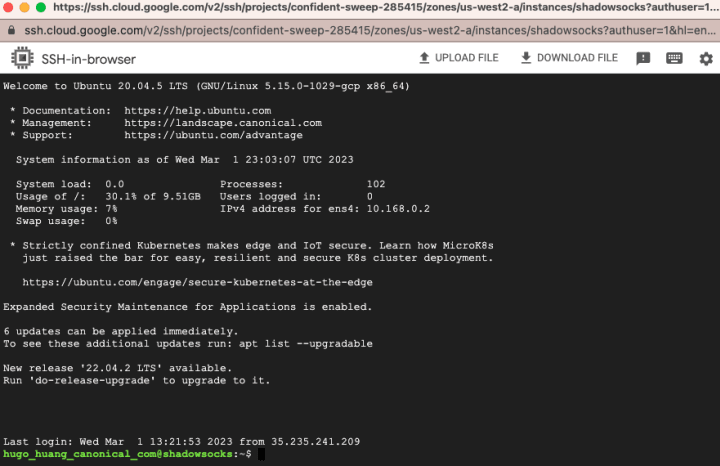Viewport: 720px width, 466px height.
Task: Open the settings gear menu
Action: tap(706, 59)
